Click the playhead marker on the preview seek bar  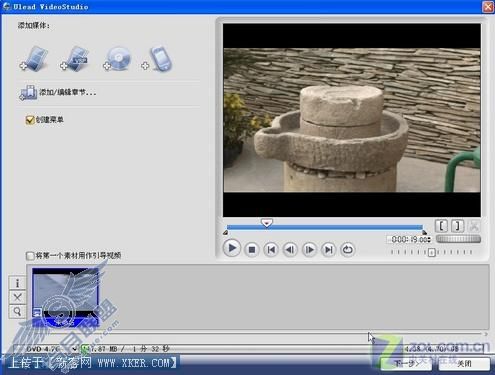click(x=267, y=223)
